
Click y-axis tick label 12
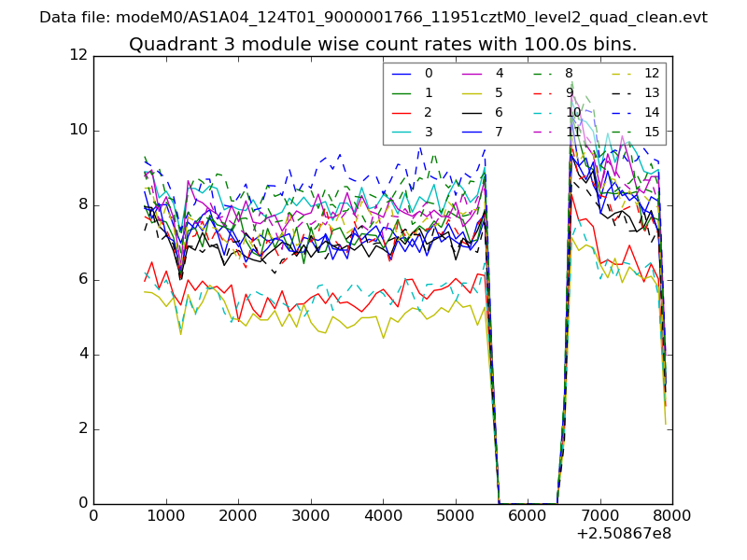(x=78, y=55)
